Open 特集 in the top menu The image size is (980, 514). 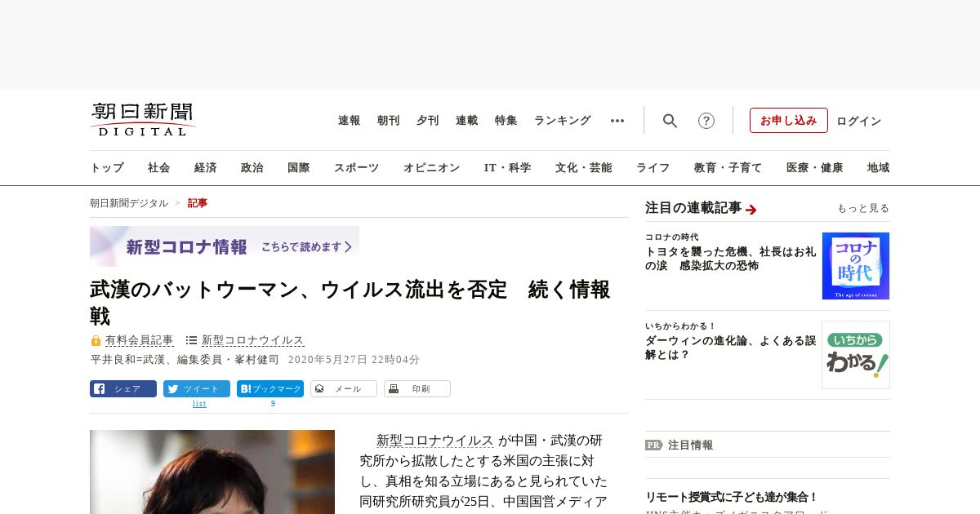[x=506, y=121]
